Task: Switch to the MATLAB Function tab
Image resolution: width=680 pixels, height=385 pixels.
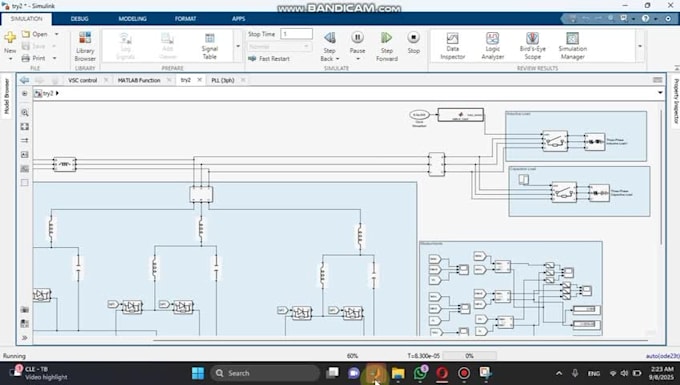Action: [x=139, y=80]
